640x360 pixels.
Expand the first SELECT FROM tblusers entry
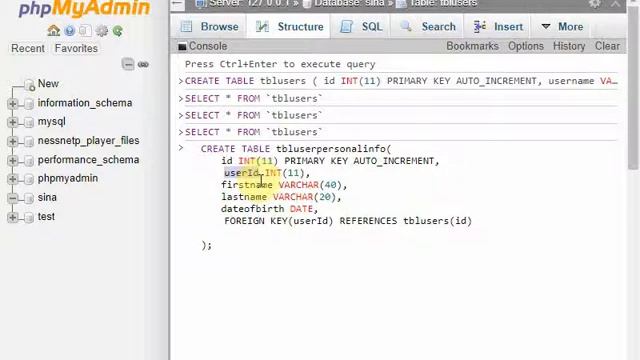point(181,98)
